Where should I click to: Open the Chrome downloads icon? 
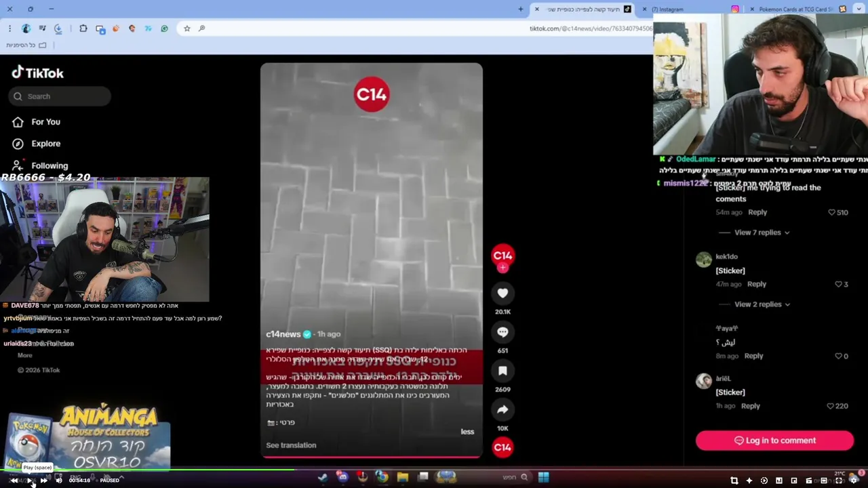[58, 28]
